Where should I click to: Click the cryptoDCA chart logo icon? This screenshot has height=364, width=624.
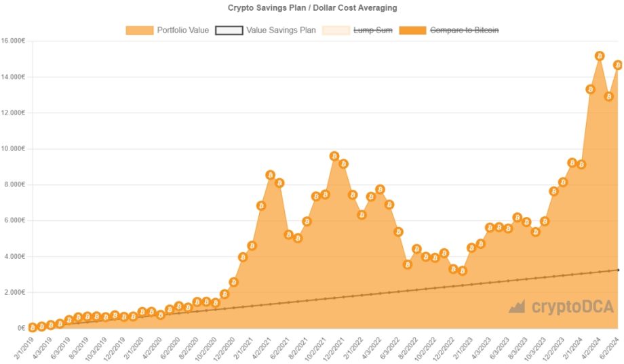[x=517, y=306]
